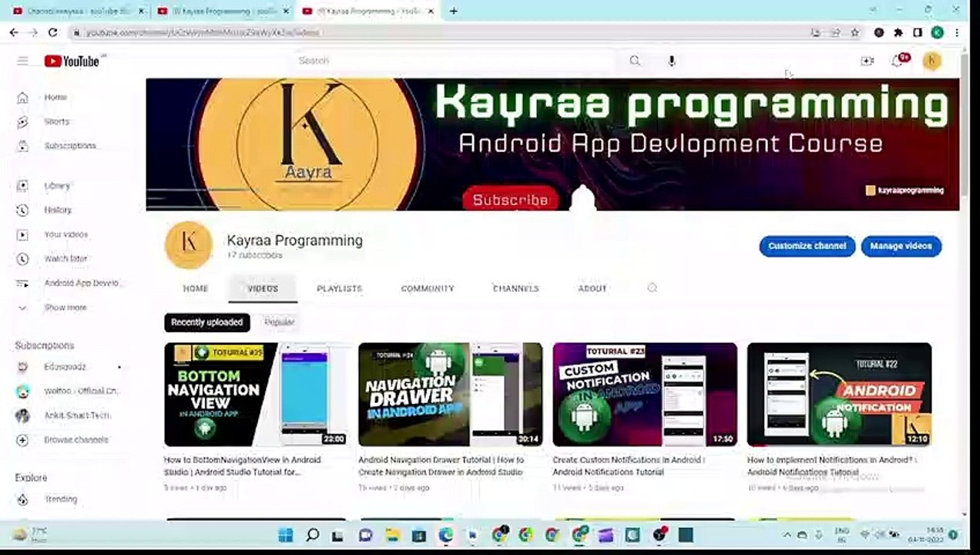Click the Manage videos button
Viewport: 980px width, 555px height.
click(901, 246)
